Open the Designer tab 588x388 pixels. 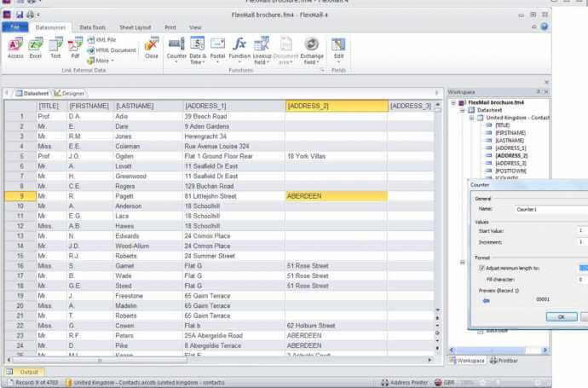click(69, 92)
